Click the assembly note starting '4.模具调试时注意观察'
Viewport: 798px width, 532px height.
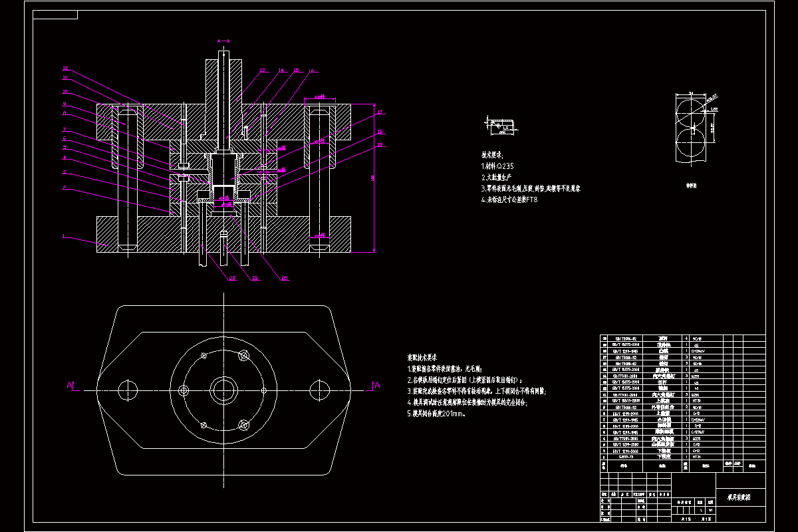468,402
